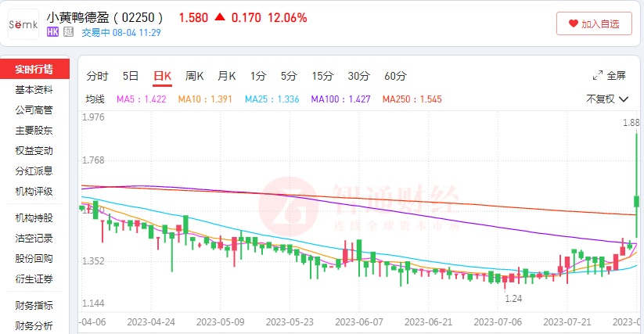Open 财务分析 in sidebar
Image resolution: width=644 pixels, height=334 pixels.
34,326
